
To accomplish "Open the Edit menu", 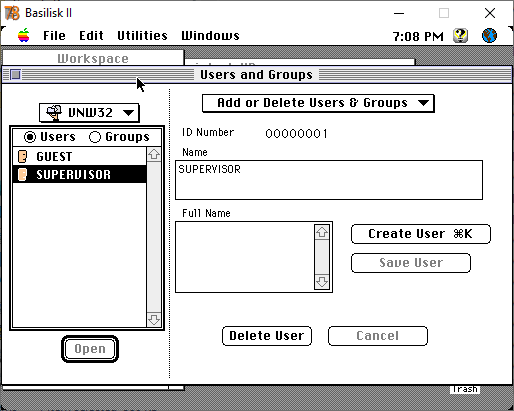I will click(x=91, y=36).
